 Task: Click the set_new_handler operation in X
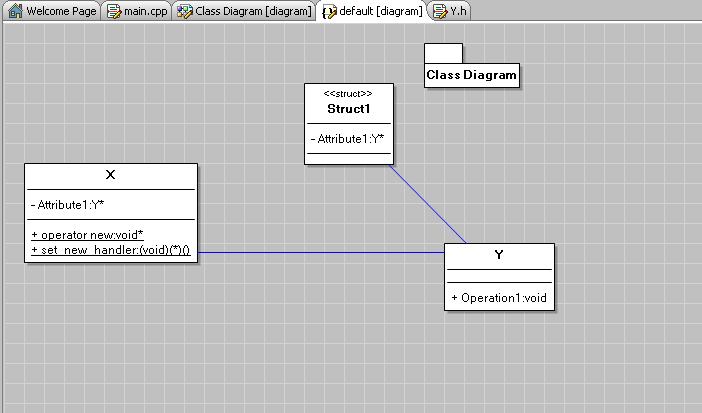click(x=110, y=251)
